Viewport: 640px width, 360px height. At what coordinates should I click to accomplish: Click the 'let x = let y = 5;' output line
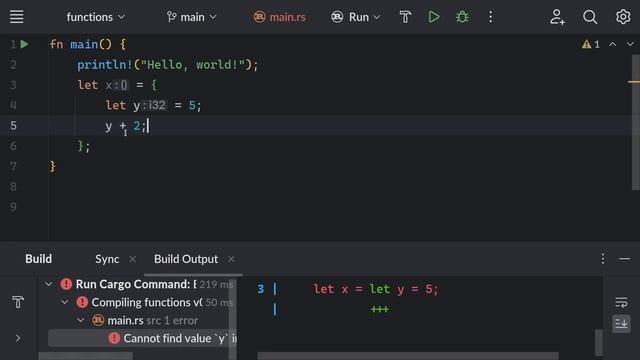point(376,289)
